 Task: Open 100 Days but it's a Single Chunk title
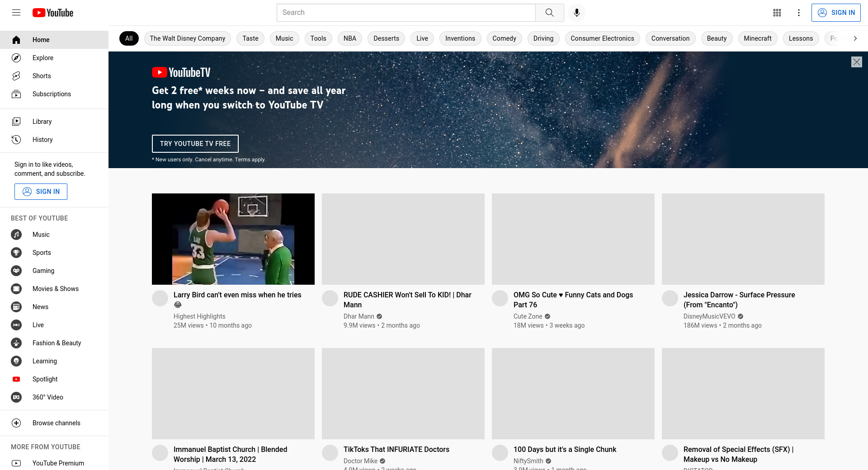565,449
